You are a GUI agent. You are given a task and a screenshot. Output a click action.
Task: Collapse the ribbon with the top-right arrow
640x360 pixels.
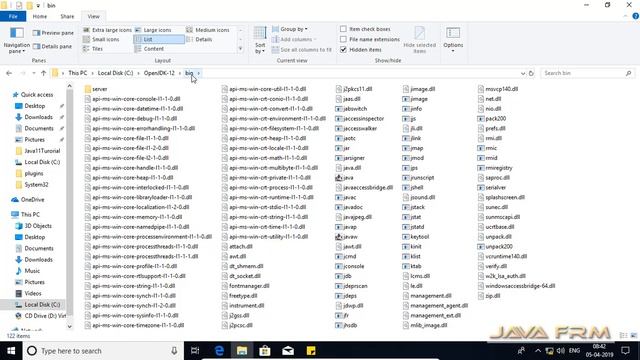(625, 16)
